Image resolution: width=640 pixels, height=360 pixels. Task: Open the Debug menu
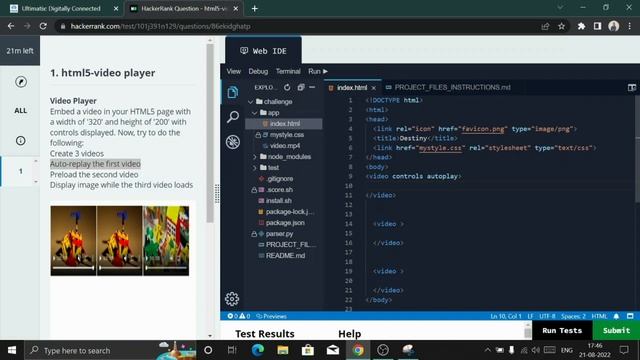[x=258, y=71]
